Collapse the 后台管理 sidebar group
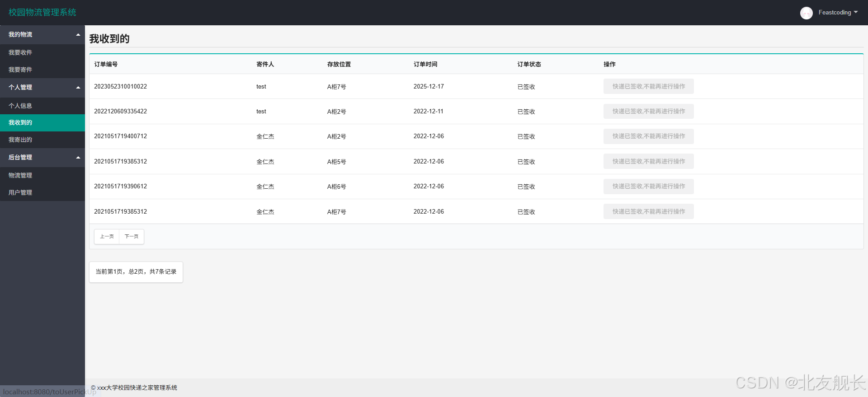This screenshot has height=397, width=868. coord(42,158)
